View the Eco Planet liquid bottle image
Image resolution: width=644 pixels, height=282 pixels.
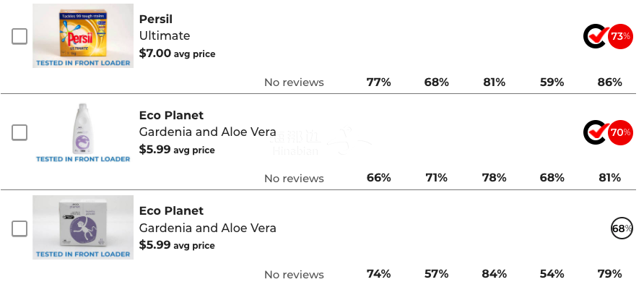(x=83, y=132)
